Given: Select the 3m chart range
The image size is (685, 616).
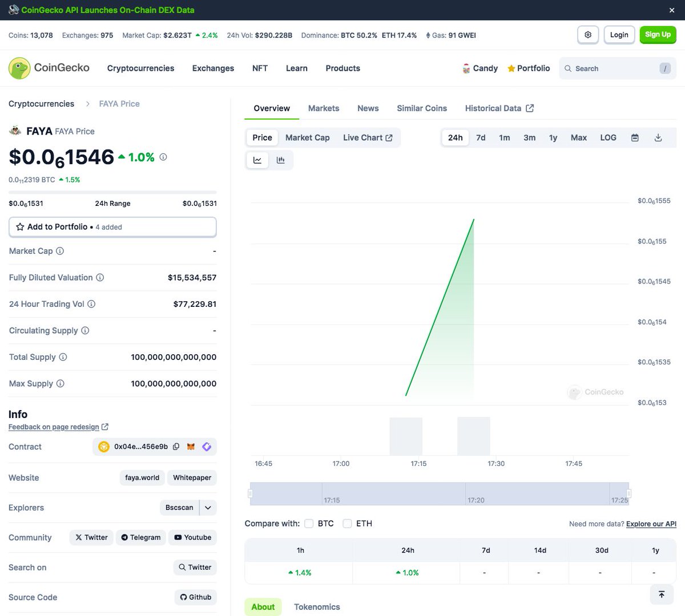Looking at the screenshot, I should click(530, 137).
